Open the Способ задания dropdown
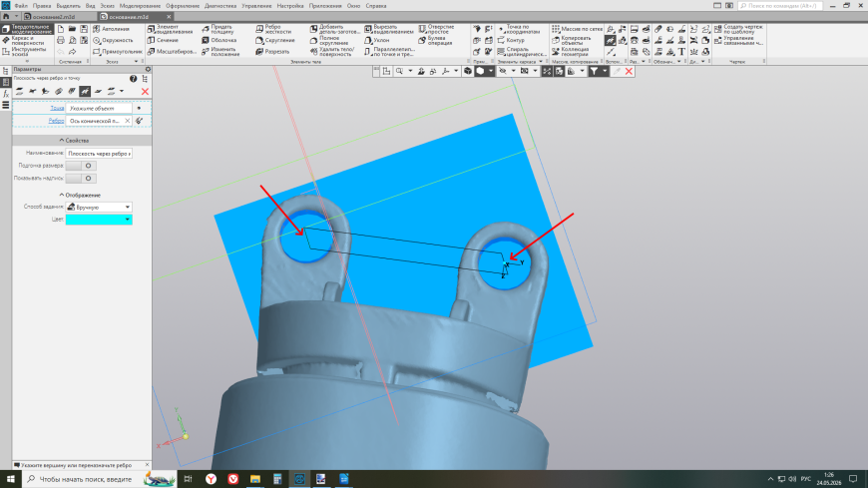 [99, 208]
